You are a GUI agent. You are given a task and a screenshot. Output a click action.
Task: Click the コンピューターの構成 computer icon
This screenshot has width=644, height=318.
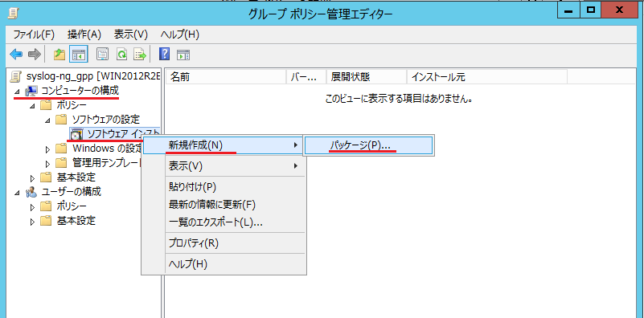(31, 90)
